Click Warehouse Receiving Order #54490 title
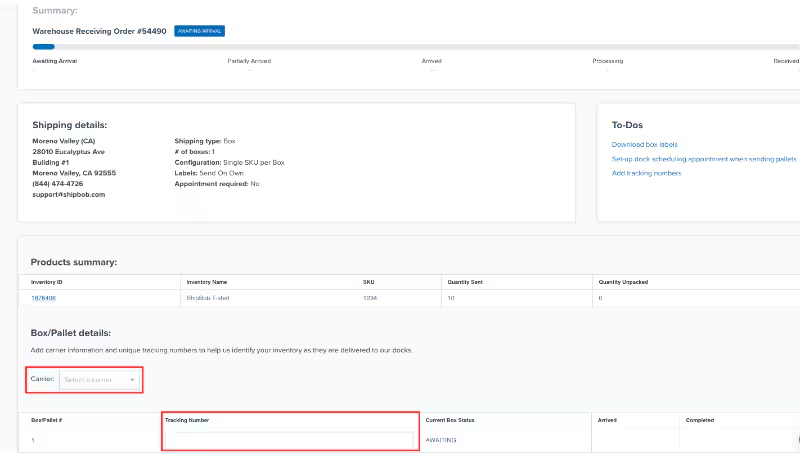 click(99, 31)
